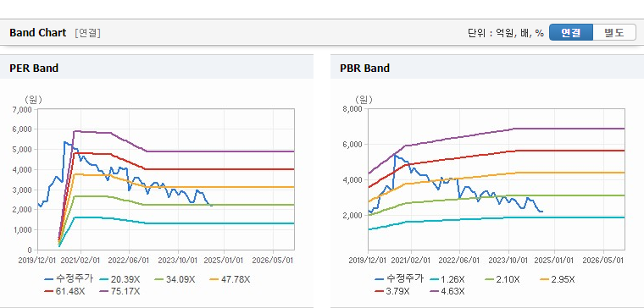Click the [연결] label beside Band Chart
The image size is (644, 308).
pos(87,33)
